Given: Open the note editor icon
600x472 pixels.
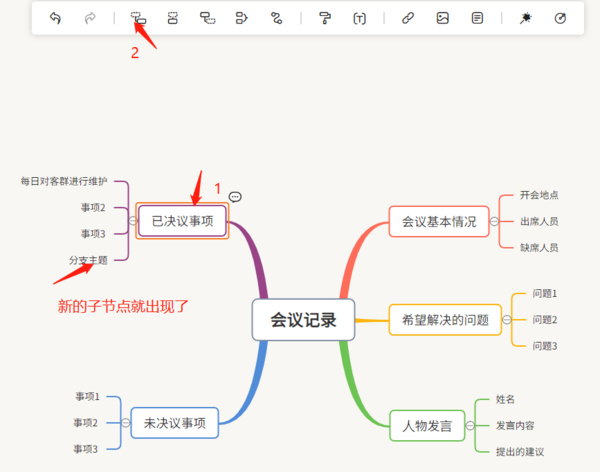Looking at the screenshot, I should click(478, 18).
